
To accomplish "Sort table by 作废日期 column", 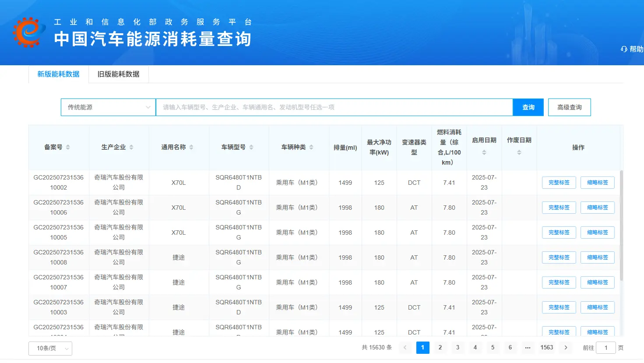I will click(519, 152).
